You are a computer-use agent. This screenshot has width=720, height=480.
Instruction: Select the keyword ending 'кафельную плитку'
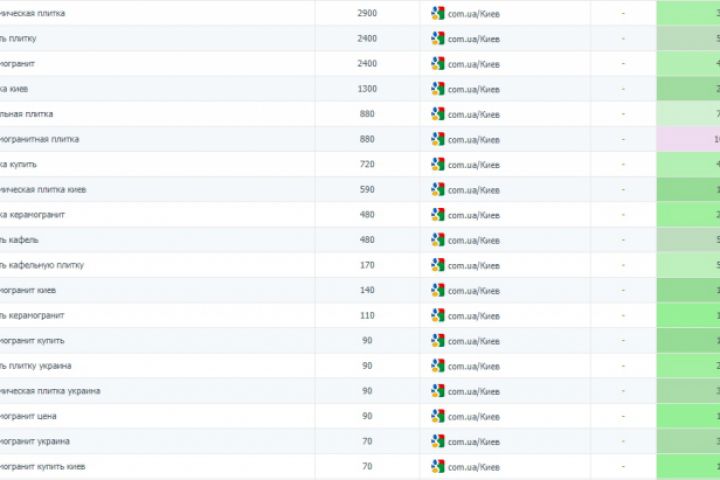tap(41, 265)
